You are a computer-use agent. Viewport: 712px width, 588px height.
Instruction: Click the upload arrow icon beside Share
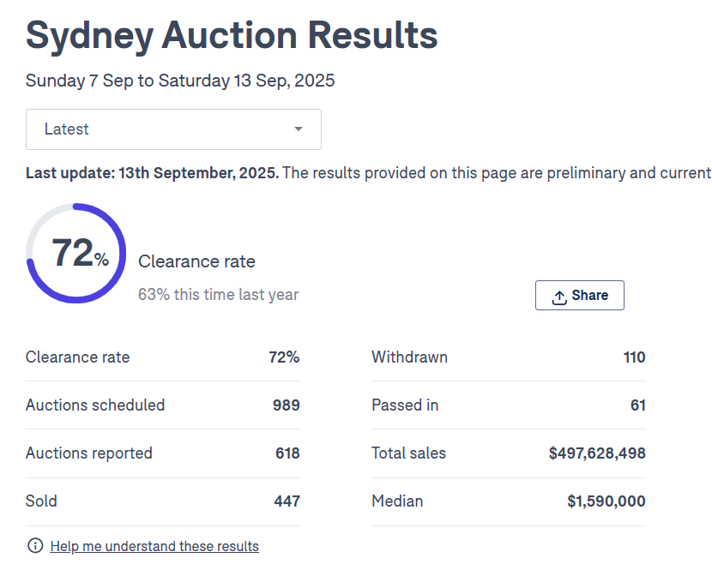pyautogui.click(x=559, y=297)
